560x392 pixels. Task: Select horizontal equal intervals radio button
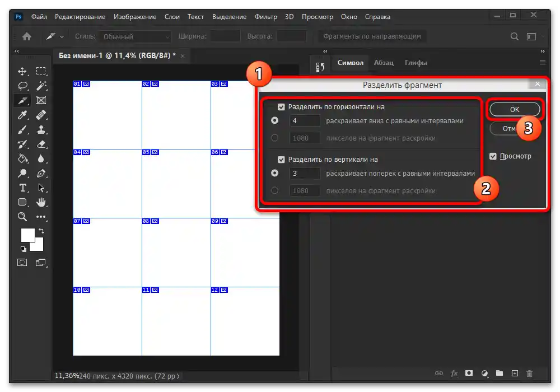coord(274,120)
